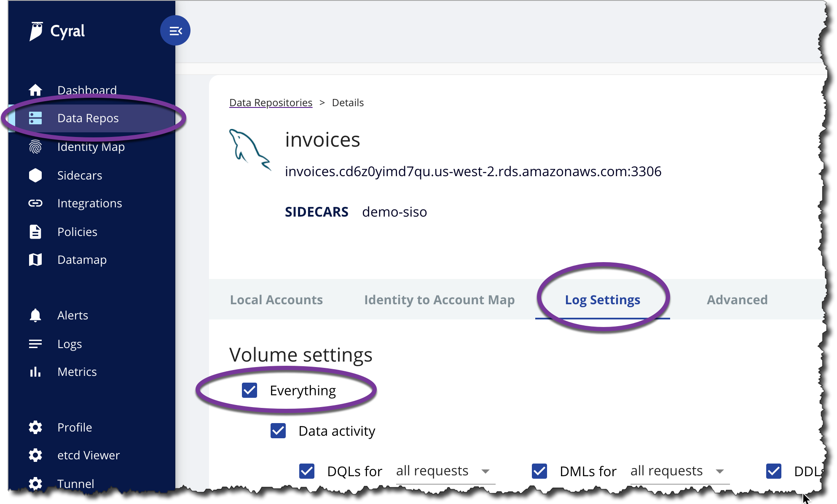The height and width of the screenshot is (504, 837).
Task: View Alerts in sidebar
Action: click(72, 315)
